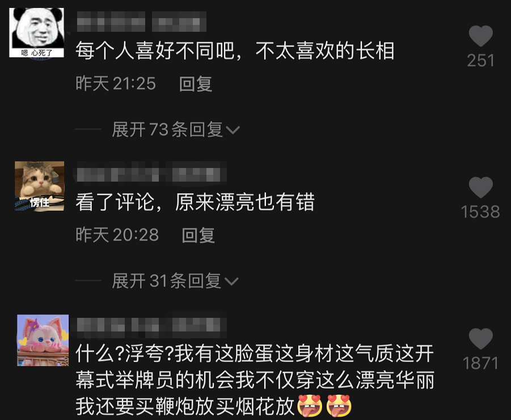Image resolution: width=511 pixels, height=420 pixels.
Task: Click chevron arrow beside 展开73条回复
Action: tap(233, 131)
